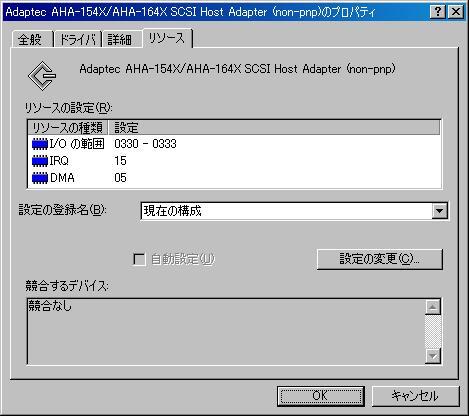
Task: Click the value 0330 - 0333
Action: [145, 144]
